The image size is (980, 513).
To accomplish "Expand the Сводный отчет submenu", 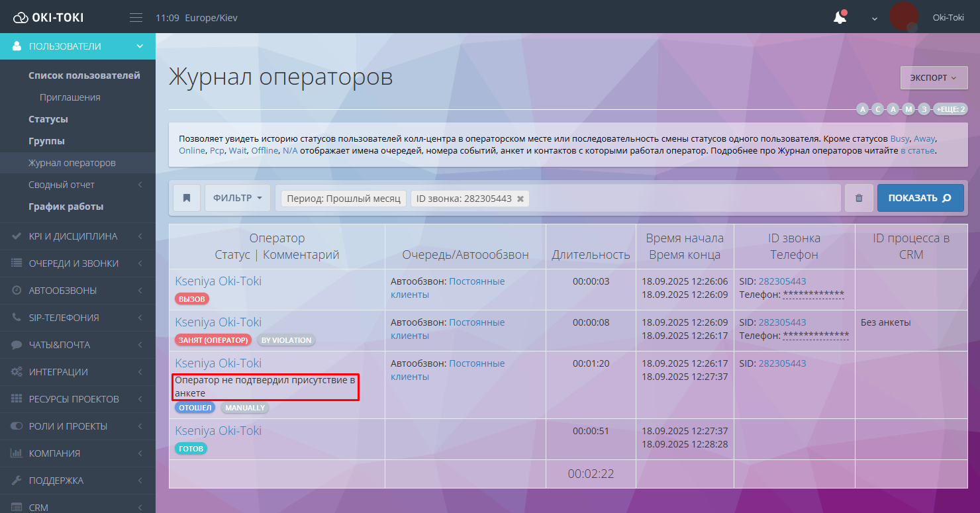I will tap(62, 185).
